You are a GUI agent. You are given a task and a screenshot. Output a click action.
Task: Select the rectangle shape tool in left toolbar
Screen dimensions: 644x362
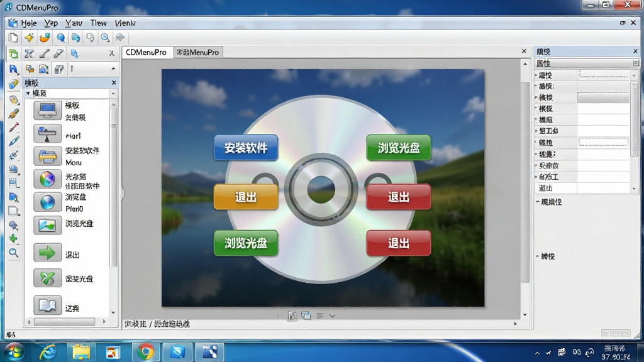tap(14, 211)
